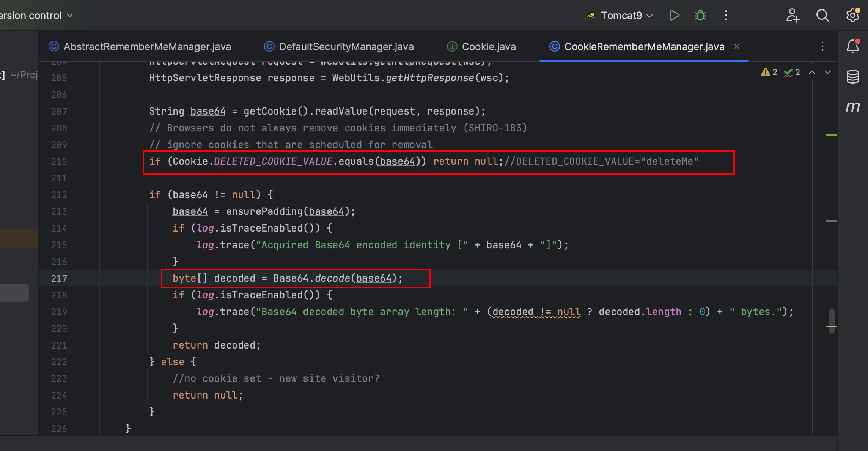
Task: Click the red stripe mark in the error stripe
Action: coord(832,221)
